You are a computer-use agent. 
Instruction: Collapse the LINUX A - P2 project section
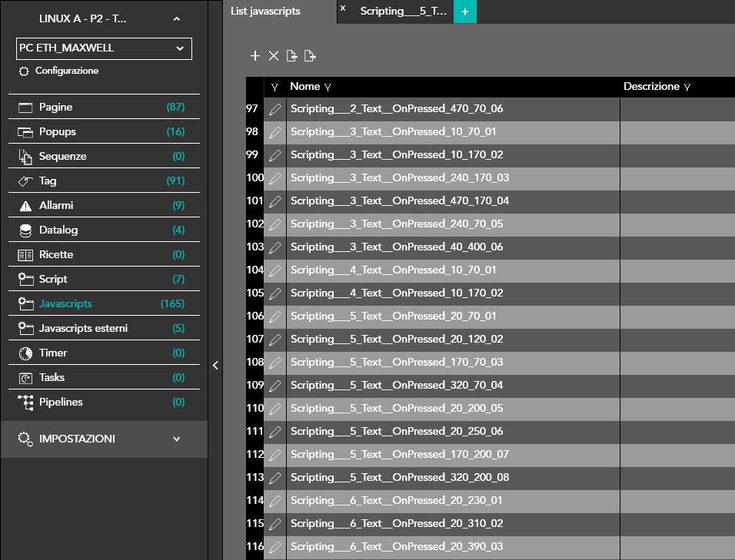point(176,19)
